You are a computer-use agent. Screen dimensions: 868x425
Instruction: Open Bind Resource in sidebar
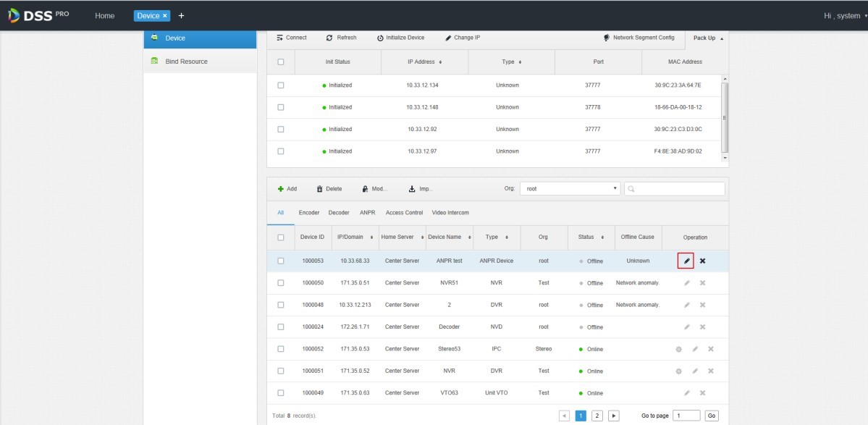tap(186, 62)
